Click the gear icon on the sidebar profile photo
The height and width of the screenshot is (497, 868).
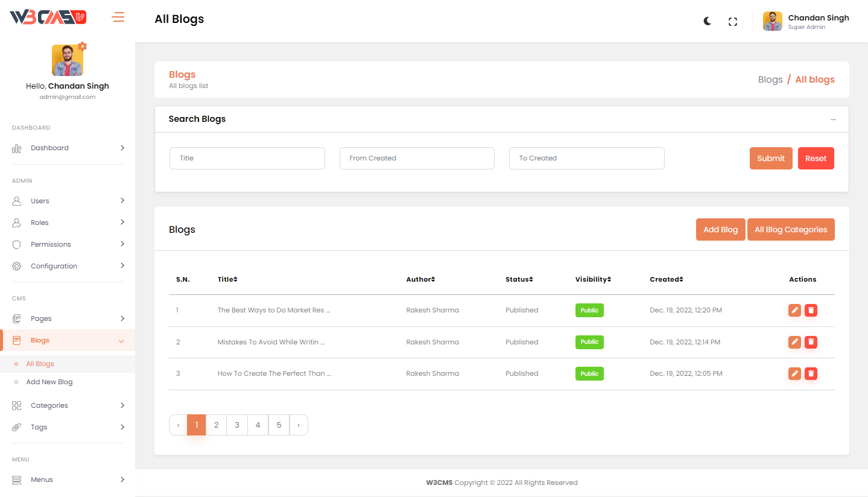(x=83, y=46)
